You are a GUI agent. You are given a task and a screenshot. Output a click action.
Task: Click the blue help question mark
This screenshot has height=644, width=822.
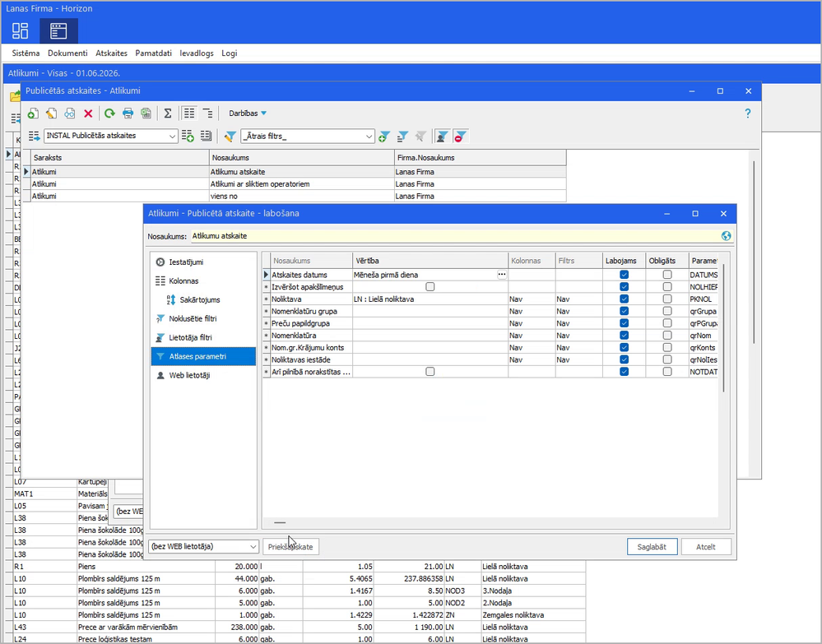[748, 114]
